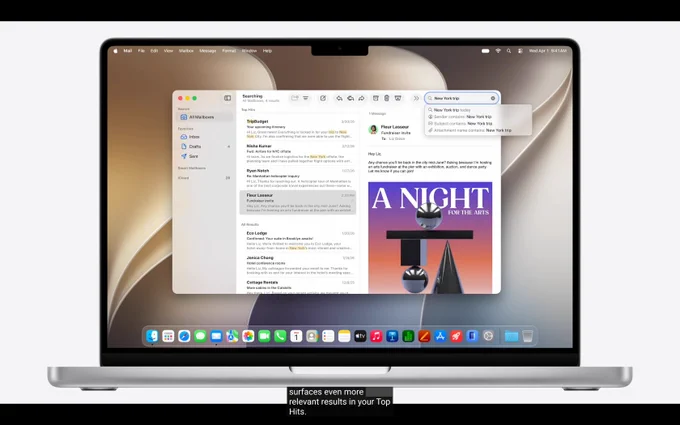This screenshot has height=425, width=680.
Task: Click the Forward arrow icon
Action: coord(361,98)
